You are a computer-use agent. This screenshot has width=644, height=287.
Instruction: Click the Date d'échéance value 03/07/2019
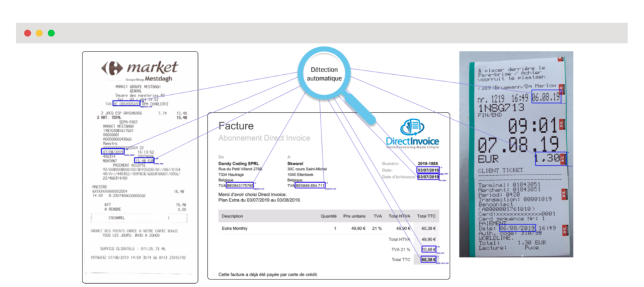[428, 177]
